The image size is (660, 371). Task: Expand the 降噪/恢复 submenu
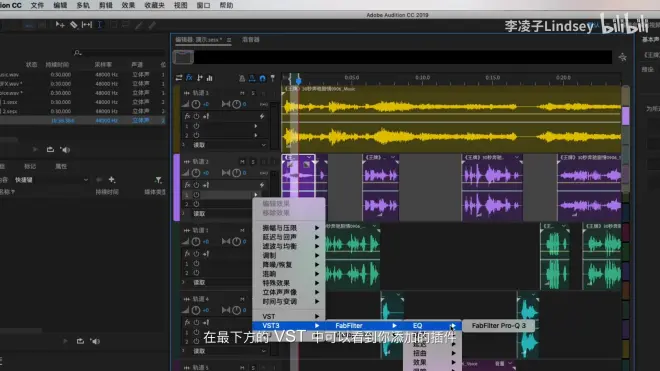point(289,265)
